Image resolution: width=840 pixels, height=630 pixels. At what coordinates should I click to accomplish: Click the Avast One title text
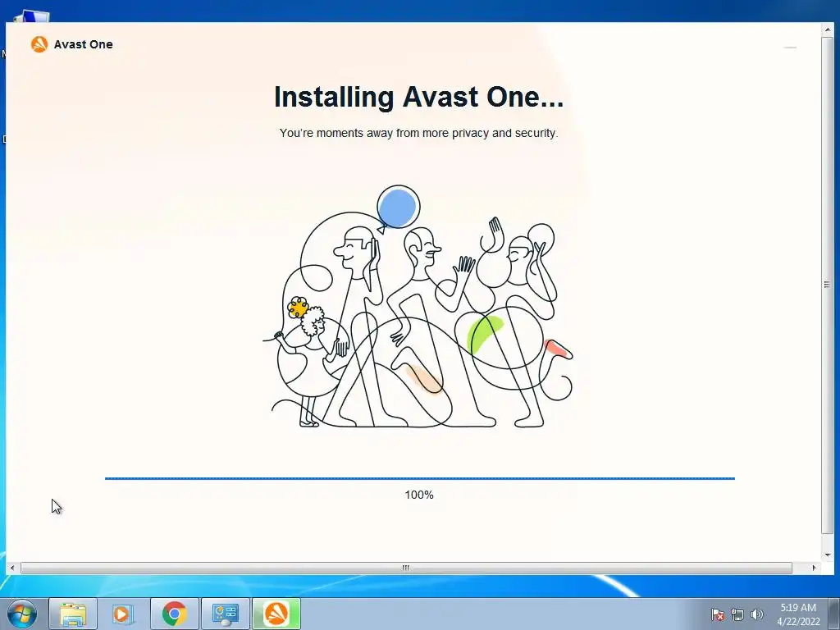(x=84, y=44)
